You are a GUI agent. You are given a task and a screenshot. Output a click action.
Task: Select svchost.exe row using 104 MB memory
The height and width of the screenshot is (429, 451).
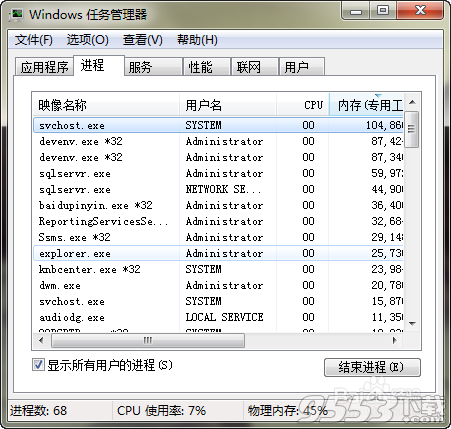pos(219,125)
